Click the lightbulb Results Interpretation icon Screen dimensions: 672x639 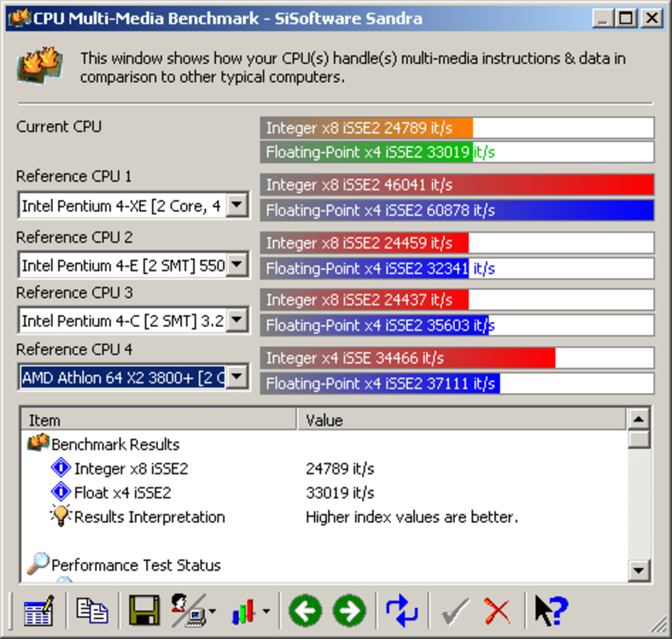[x=61, y=515]
